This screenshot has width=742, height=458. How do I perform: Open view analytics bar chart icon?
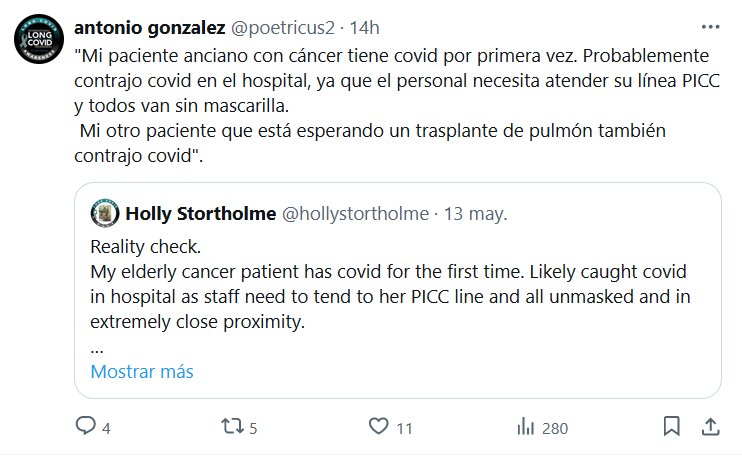(525, 427)
